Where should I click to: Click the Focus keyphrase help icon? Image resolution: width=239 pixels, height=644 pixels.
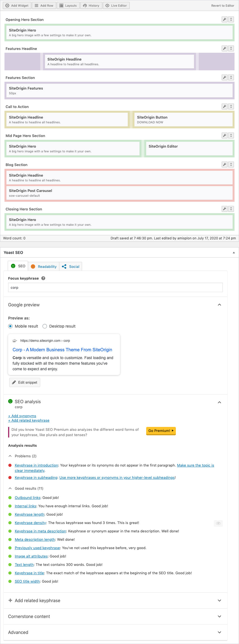[x=43, y=278]
